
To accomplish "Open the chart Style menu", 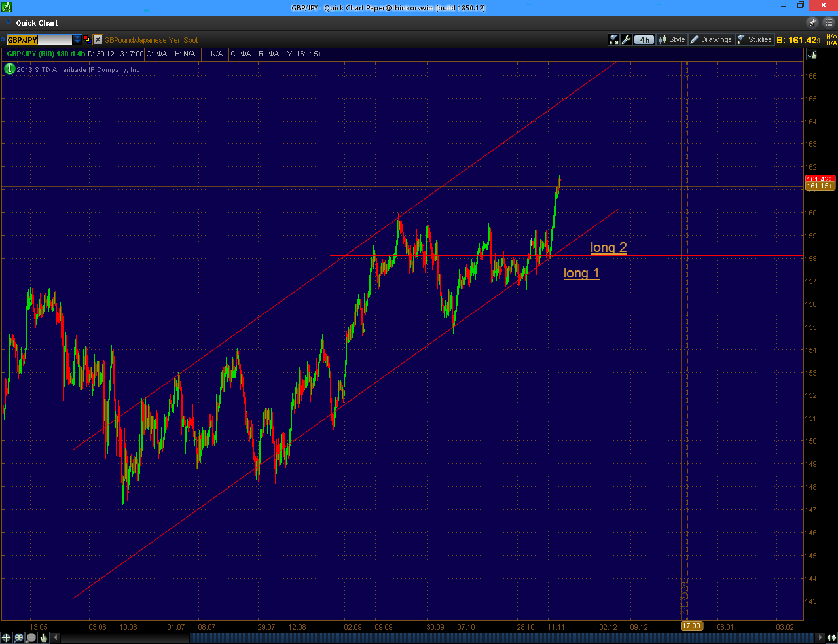I will click(672, 39).
